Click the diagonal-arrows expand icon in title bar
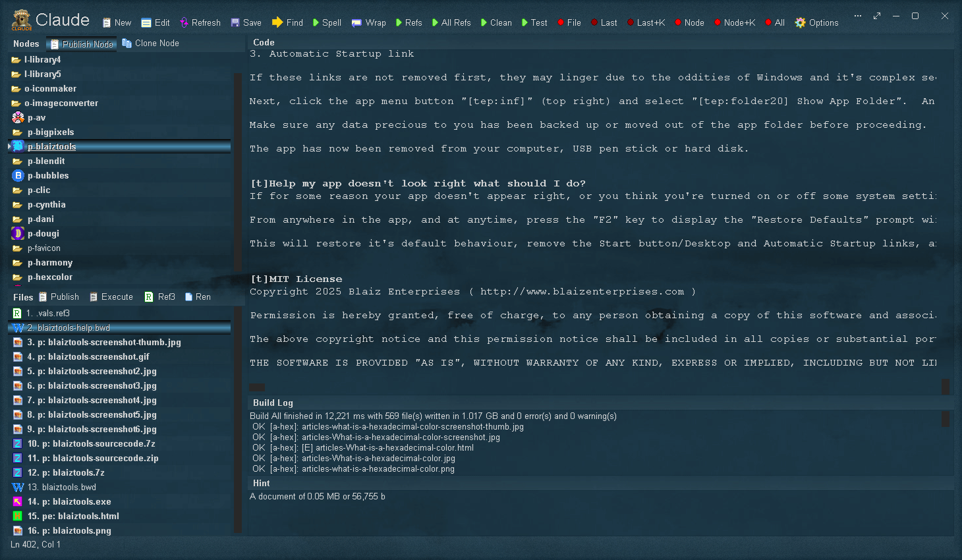962x560 pixels. click(x=877, y=16)
